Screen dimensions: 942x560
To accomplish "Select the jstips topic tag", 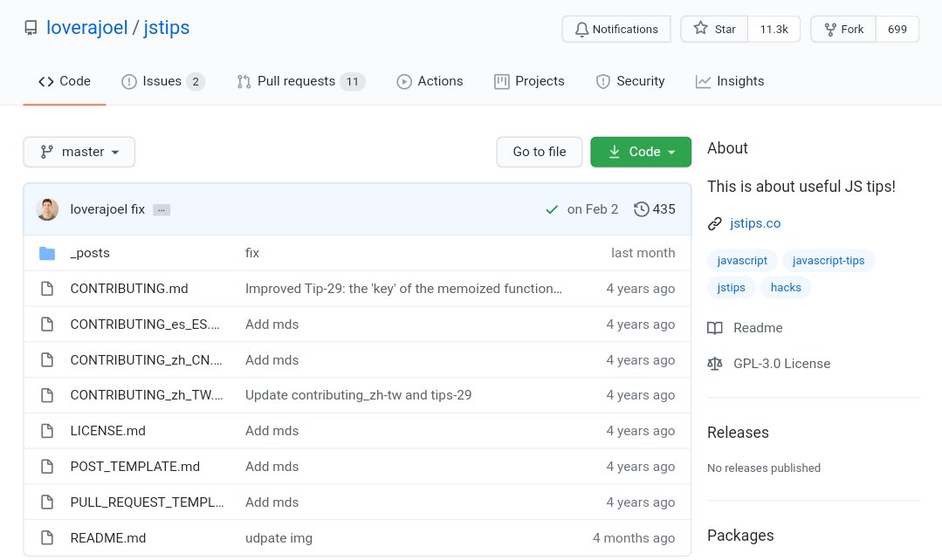I will [731, 288].
